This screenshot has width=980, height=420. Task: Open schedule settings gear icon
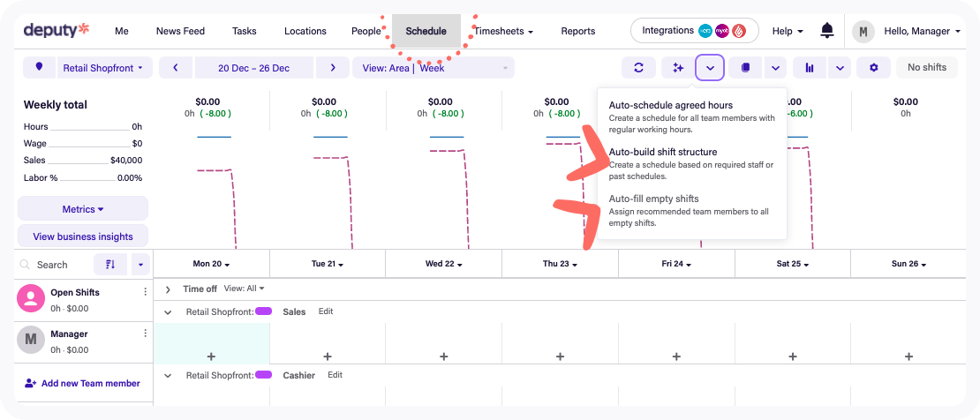coord(873,68)
